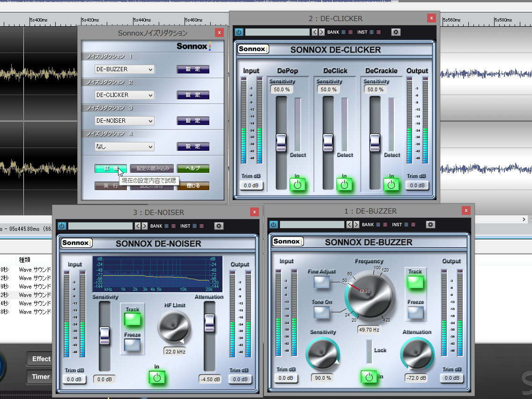Click DeCrackle sensitivity slider handle
The image size is (532, 399).
(375, 142)
